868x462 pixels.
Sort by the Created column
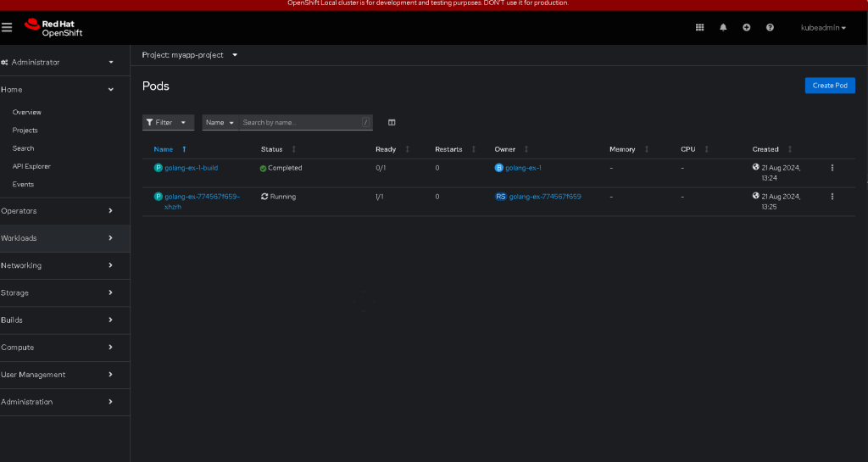click(x=771, y=149)
